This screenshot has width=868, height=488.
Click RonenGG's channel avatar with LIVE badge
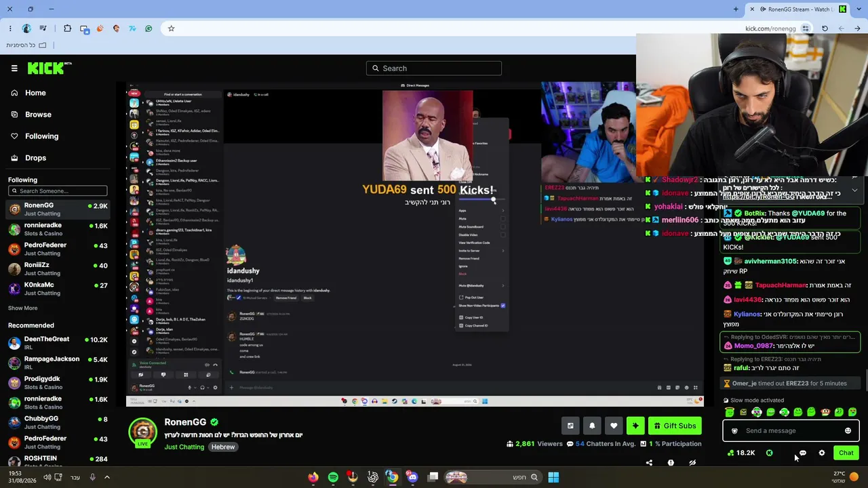pos(142,433)
